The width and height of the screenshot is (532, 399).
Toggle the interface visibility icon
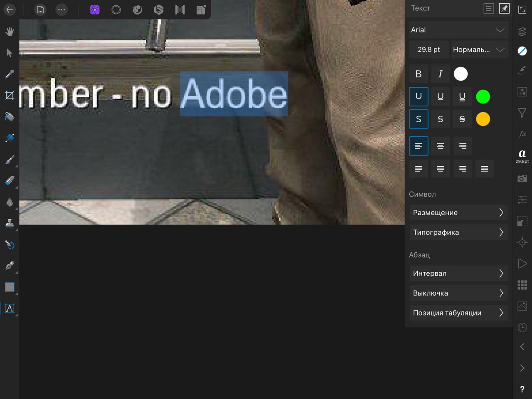(522, 10)
